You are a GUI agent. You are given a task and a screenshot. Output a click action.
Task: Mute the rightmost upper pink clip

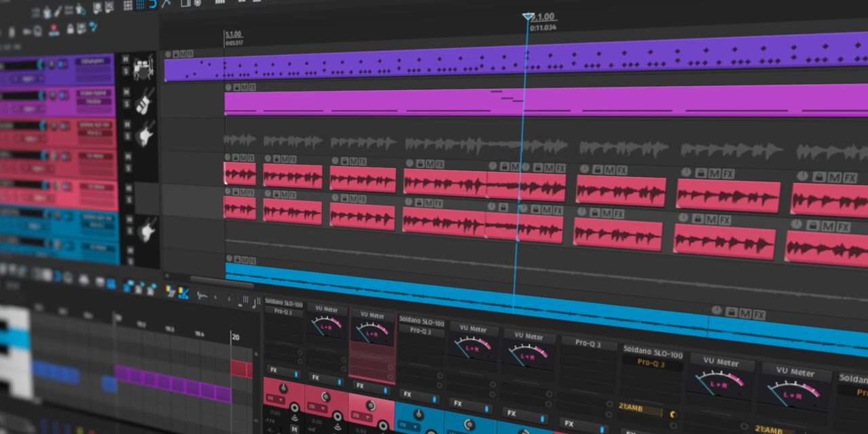835,177
